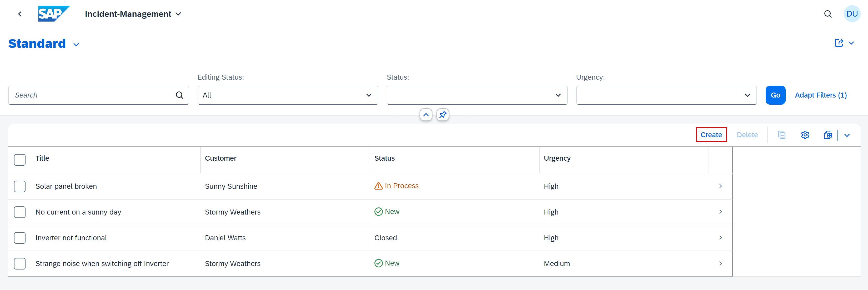Click the SAP logo
This screenshot has width=868, height=290.
tap(54, 14)
